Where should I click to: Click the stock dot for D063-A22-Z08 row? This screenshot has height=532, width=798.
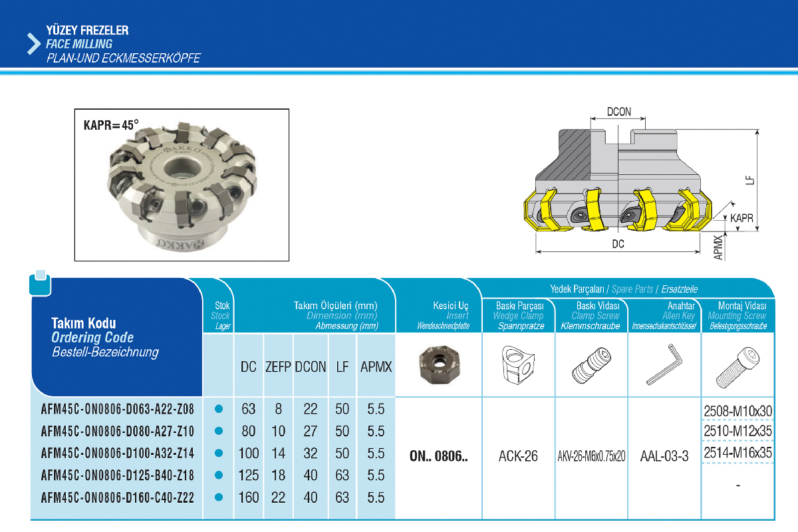click(x=218, y=409)
